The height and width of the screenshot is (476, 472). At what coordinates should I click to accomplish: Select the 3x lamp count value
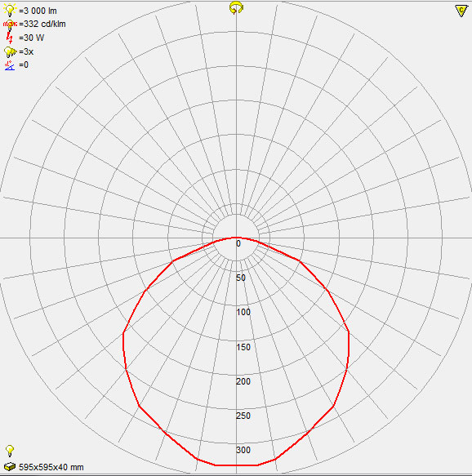point(26,52)
